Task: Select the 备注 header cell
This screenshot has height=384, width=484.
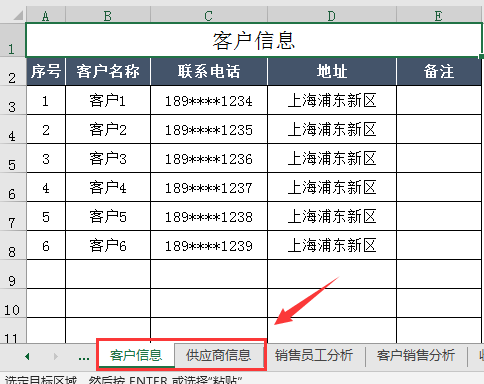Action: pos(439,72)
